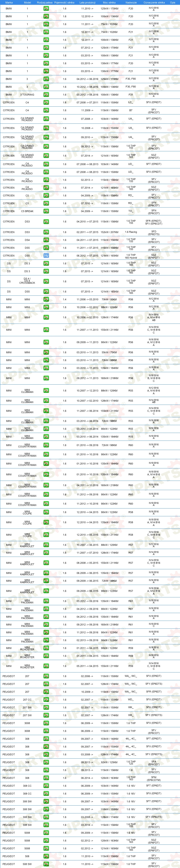180x868 pixels.
Task: Click the petrol icon in the MINI R56 160kW row
Action: [46, 378]
